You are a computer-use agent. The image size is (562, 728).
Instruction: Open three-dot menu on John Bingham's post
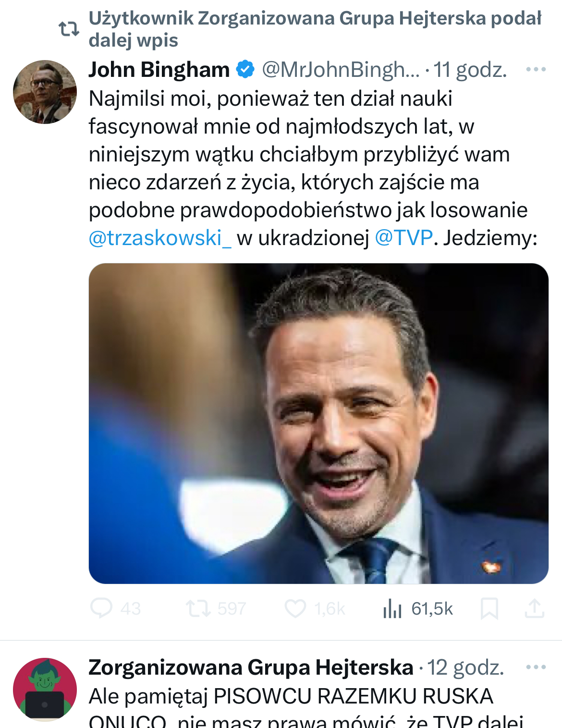point(536,70)
